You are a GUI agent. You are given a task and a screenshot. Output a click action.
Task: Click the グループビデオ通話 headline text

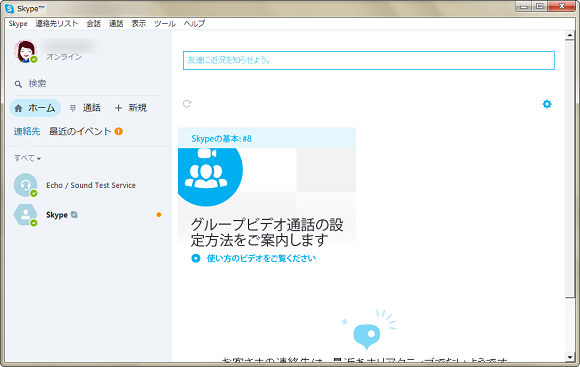coord(267,232)
